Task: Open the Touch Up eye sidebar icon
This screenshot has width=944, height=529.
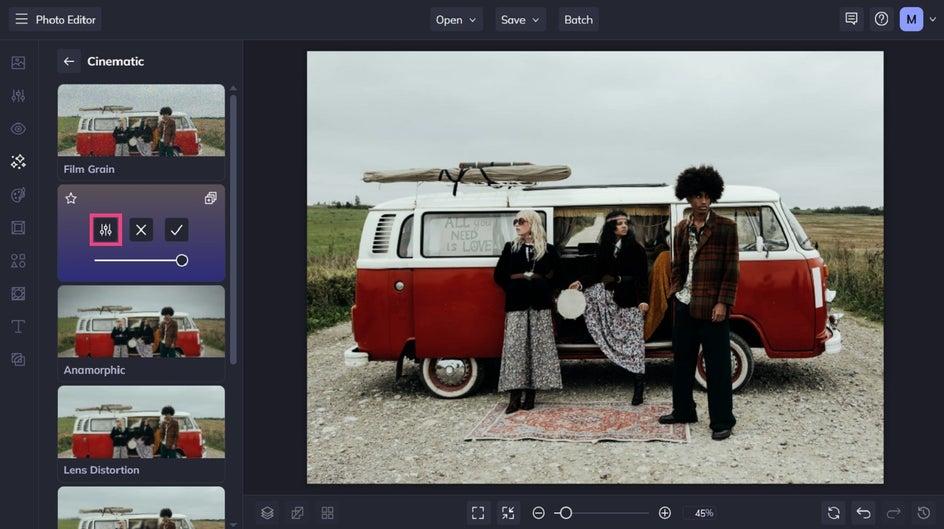Action: tap(18, 129)
